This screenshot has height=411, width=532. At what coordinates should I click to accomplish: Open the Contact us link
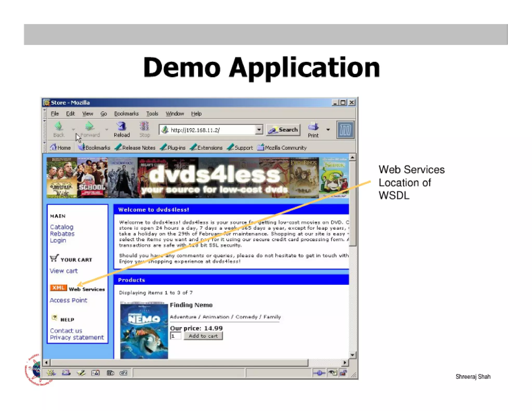(66, 330)
